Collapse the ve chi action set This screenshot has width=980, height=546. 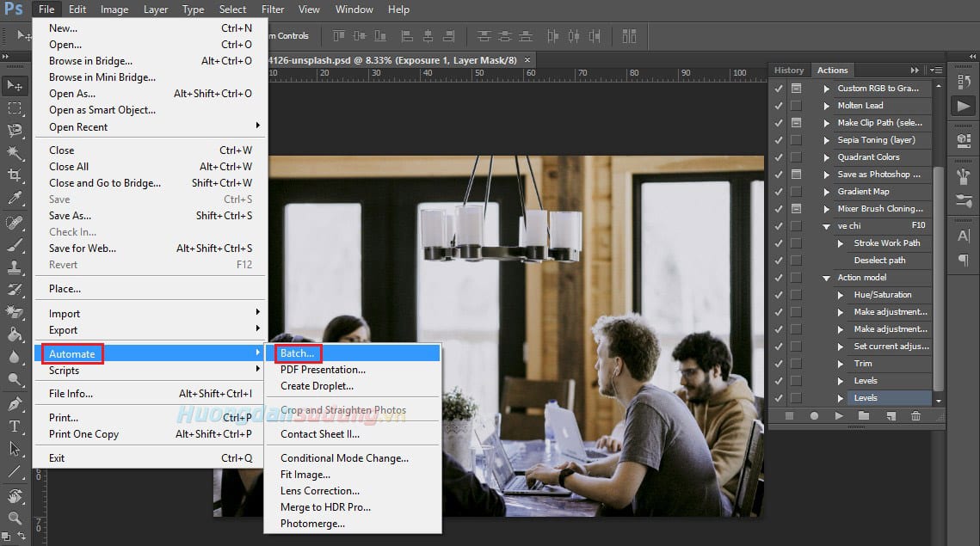tap(828, 225)
